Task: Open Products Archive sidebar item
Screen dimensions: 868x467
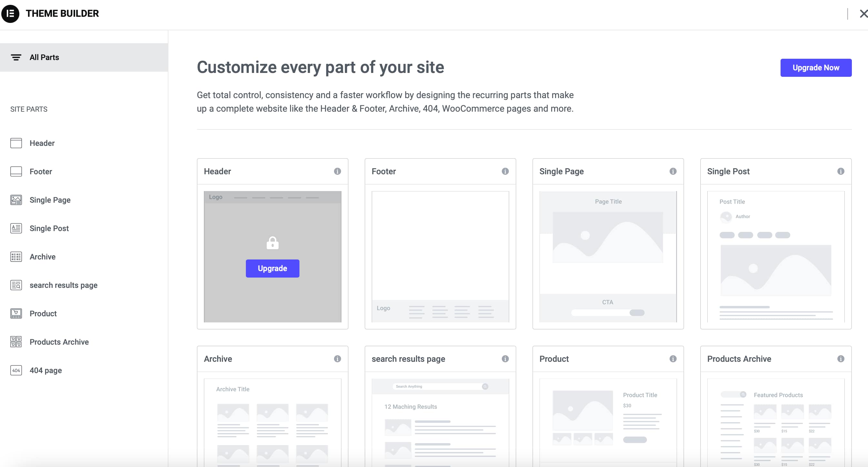Action: (x=59, y=342)
